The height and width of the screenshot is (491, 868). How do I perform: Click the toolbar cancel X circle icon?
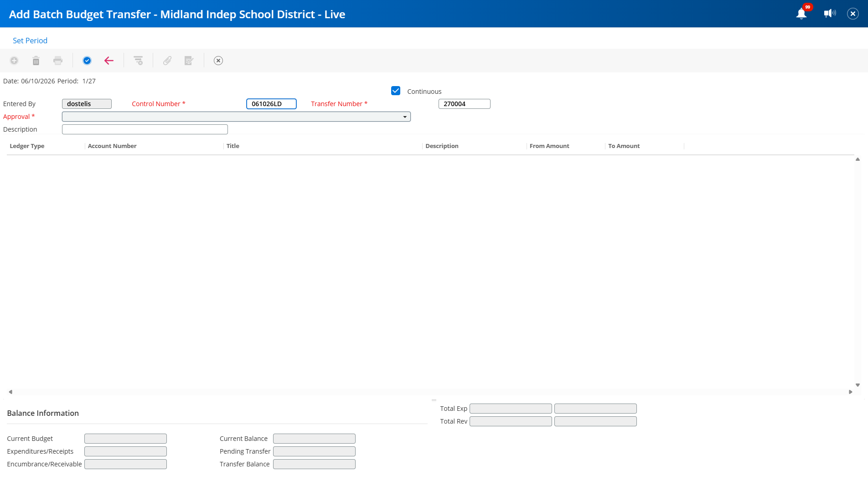pyautogui.click(x=218, y=61)
